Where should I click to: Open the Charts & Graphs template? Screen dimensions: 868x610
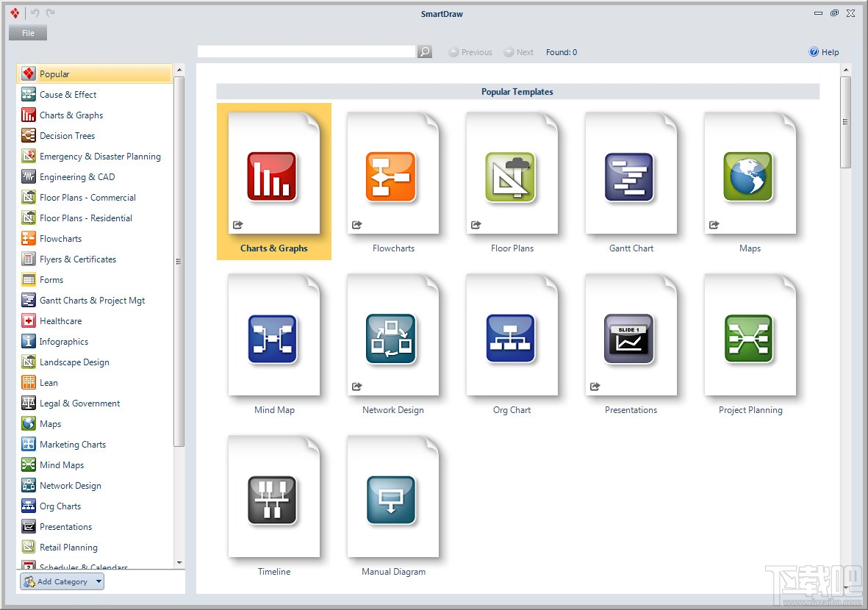coord(274,181)
